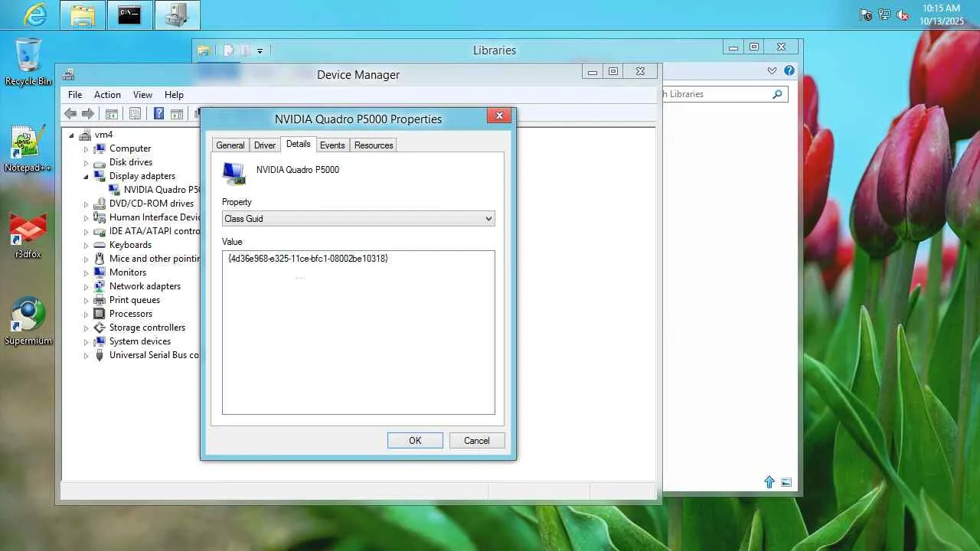This screenshot has height=551, width=980.
Task: Switch to the Events tab
Action: pos(332,145)
